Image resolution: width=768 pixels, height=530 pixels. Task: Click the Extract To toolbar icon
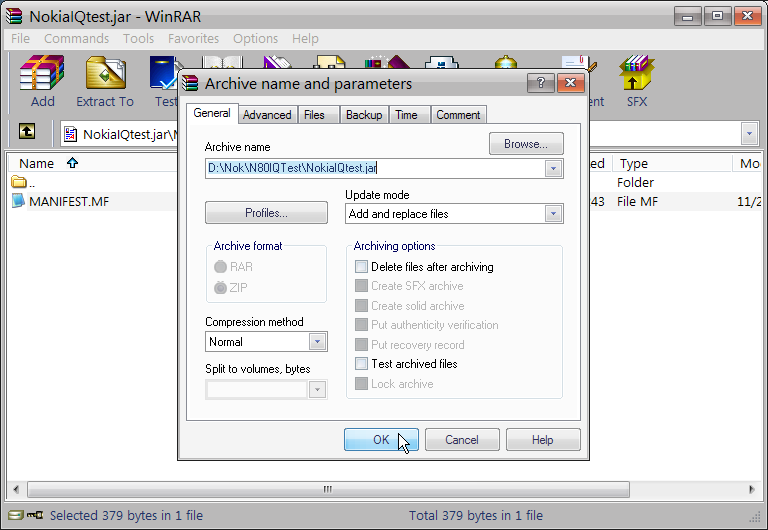click(105, 73)
